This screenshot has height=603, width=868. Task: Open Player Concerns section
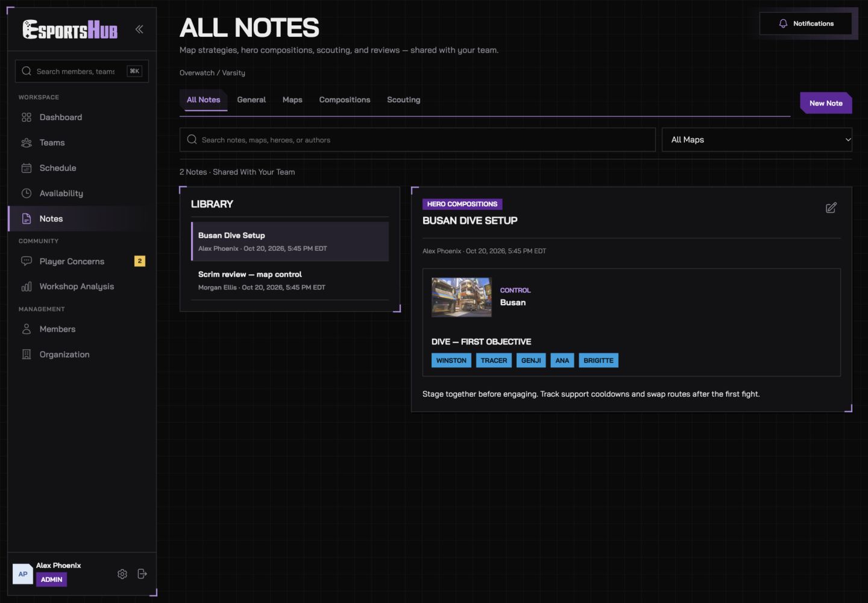coord(82,261)
